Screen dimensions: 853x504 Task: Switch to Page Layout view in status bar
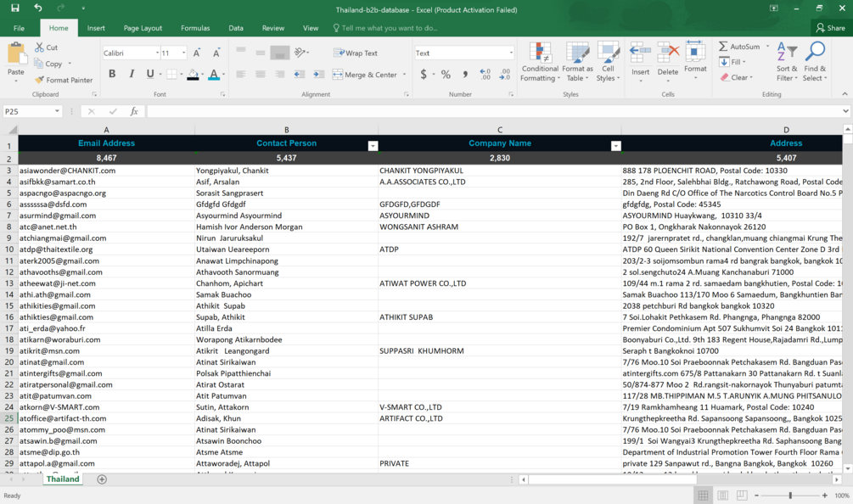coord(722,496)
